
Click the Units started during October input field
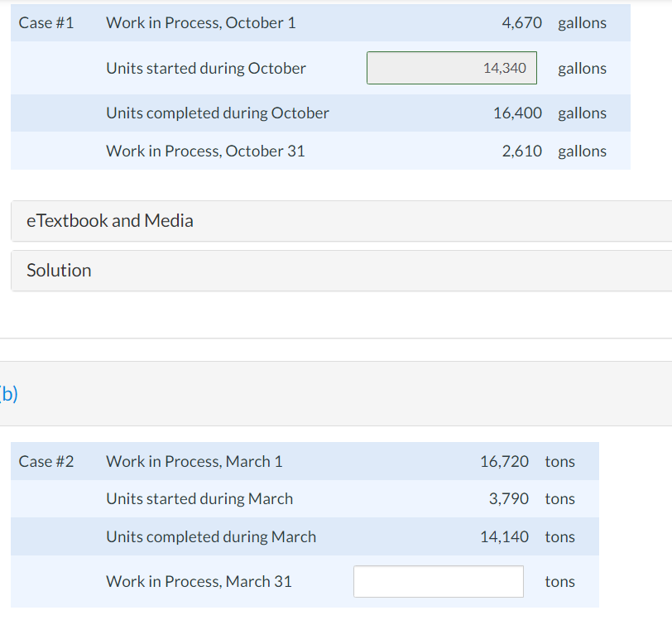(451, 68)
